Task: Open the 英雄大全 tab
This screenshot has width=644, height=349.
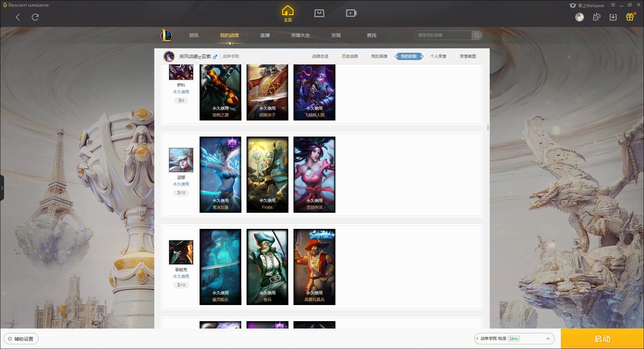Action: pyautogui.click(x=301, y=35)
